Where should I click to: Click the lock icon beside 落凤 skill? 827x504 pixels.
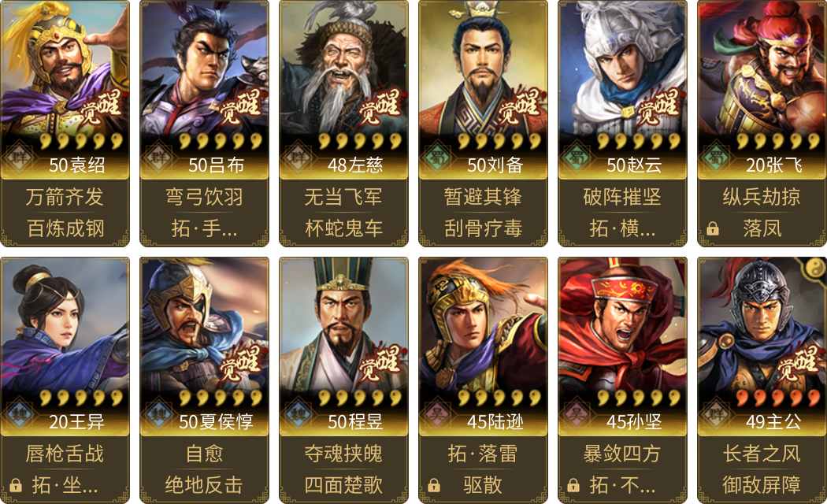pyautogui.click(x=713, y=228)
